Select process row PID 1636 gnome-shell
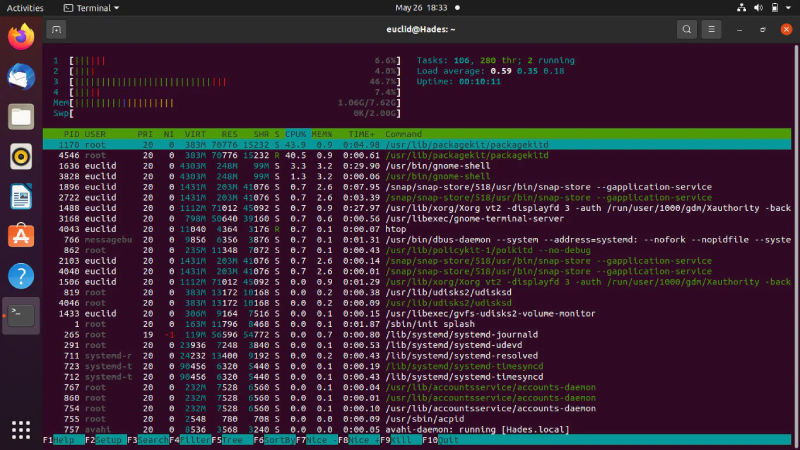 point(417,166)
